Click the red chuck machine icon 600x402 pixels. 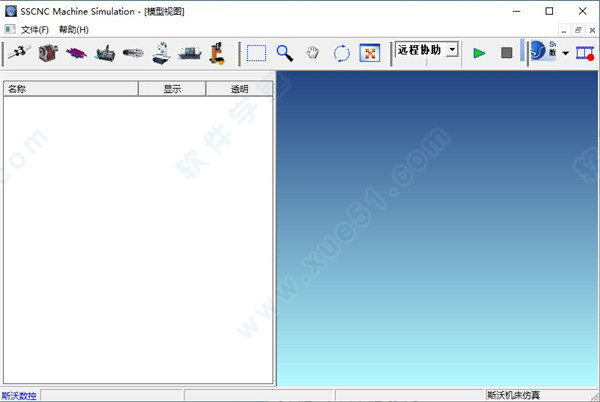pyautogui.click(x=47, y=53)
